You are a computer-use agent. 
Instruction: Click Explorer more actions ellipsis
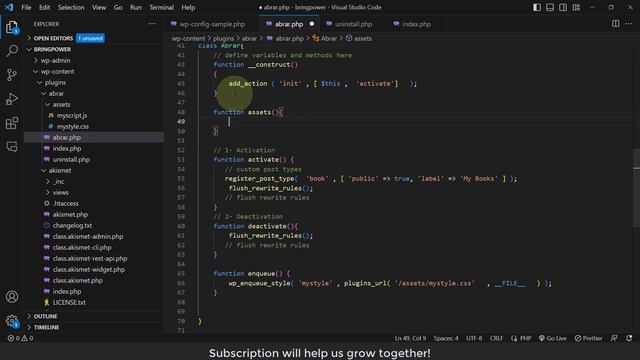(x=152, y=24)
